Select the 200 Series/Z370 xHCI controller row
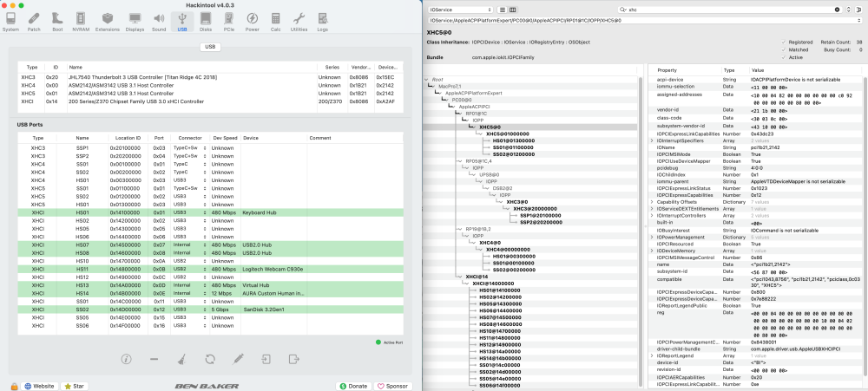This screenshot has height=391, width=868. coord(210,101)
